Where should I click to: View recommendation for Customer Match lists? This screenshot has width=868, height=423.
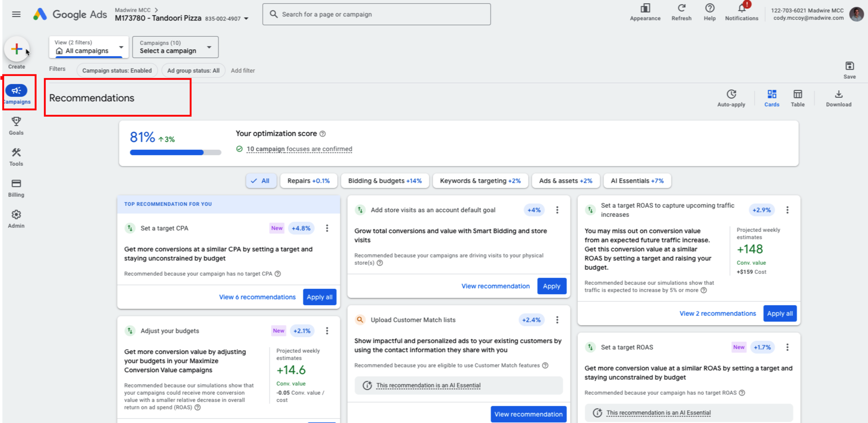[x=528, y=414]
